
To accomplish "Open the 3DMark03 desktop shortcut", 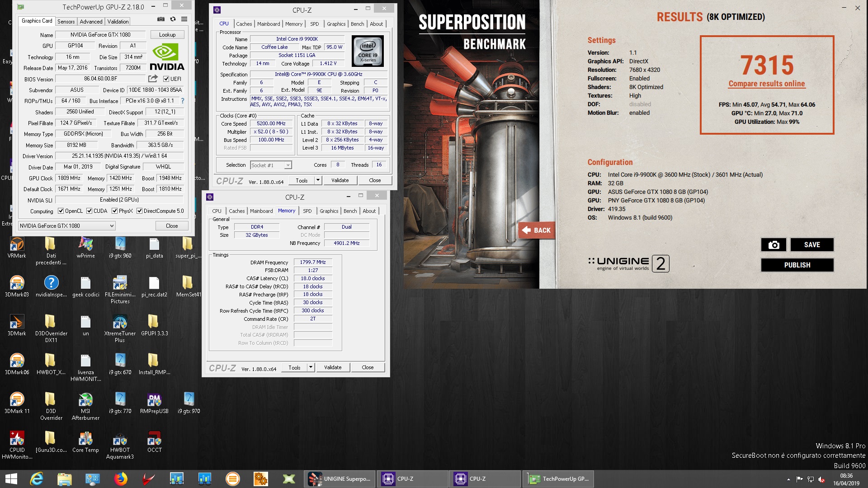I will 17,286.
